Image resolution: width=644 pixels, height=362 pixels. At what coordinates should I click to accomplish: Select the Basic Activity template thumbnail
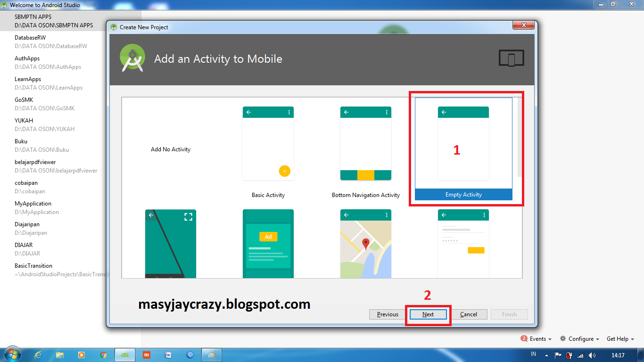268,143
